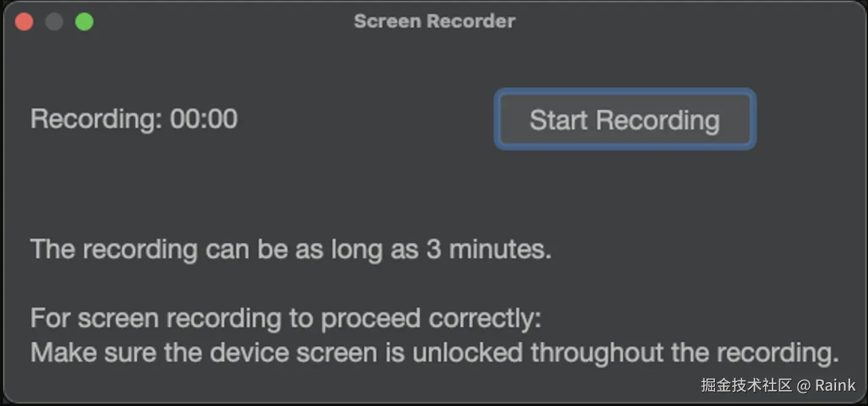The width and height of the screenshot is (868, 406).
Task: Click the "Recording:" timer label
Action: [x=96, y=119]
